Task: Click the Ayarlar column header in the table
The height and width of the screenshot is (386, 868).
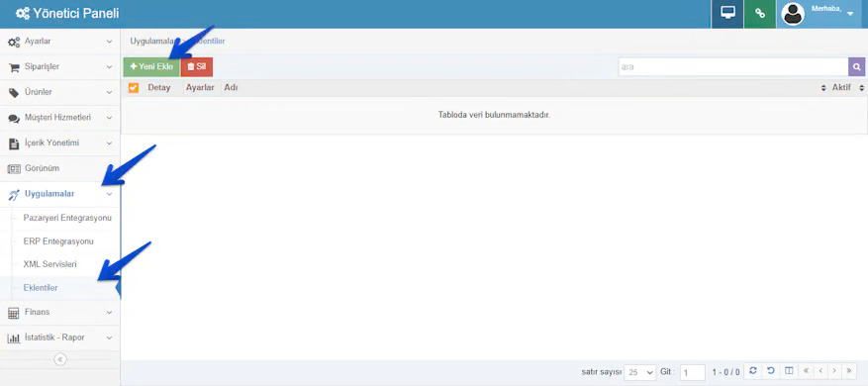Action: pyautogui.click(x=200, y=87)
